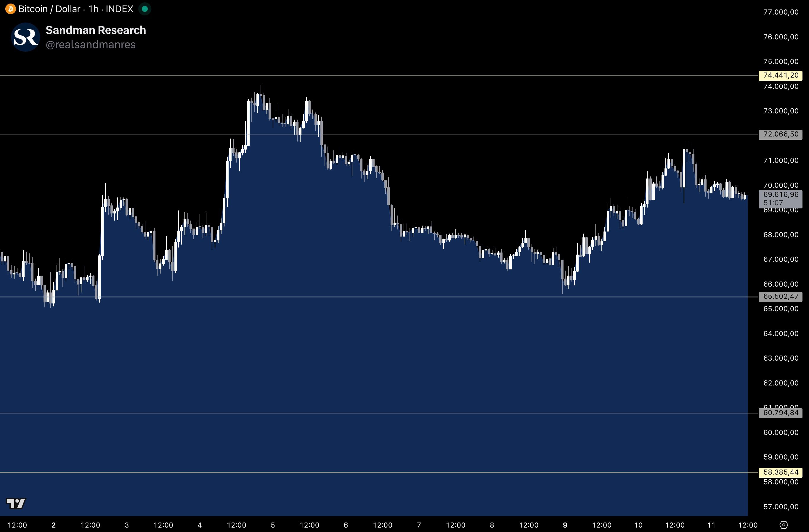
Task: Click the TradingView logo in bottom-left corner
Action: [x=16, y=503]
